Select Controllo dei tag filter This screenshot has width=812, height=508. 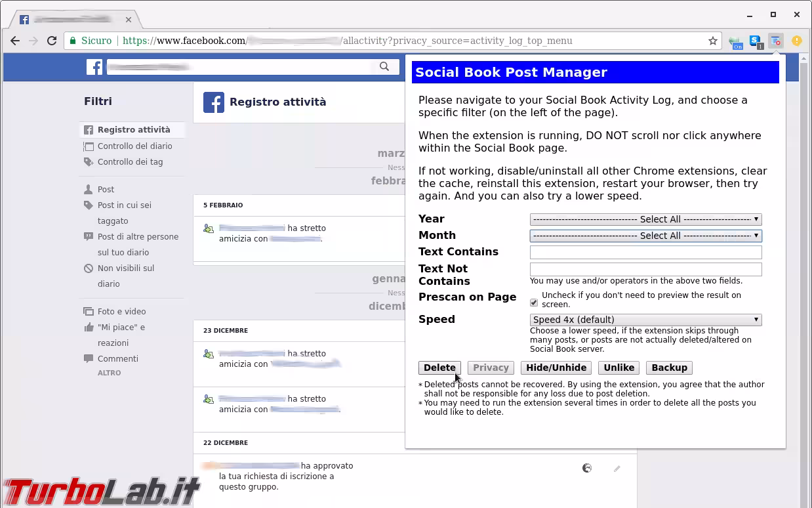coord(130,161)
